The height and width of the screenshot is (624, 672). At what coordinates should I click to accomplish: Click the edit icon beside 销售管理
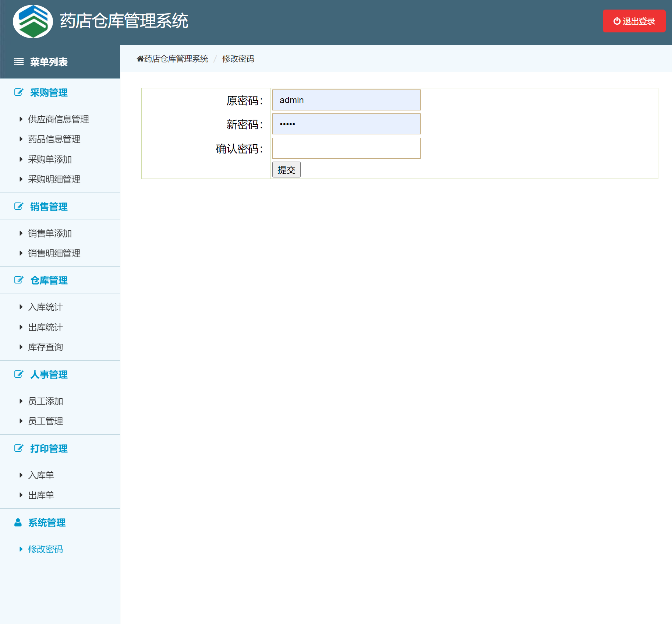(18, 206)
